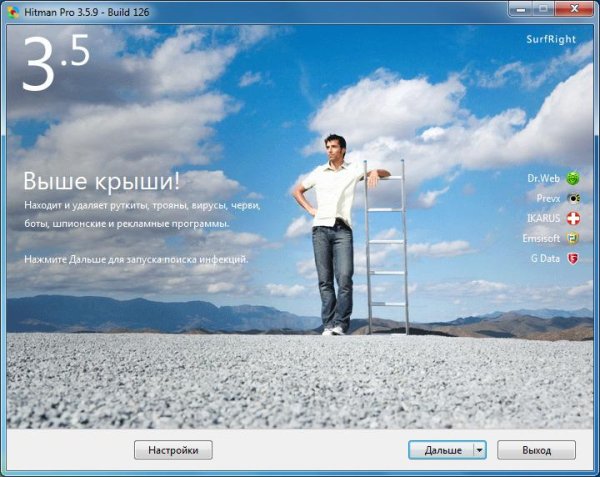Minimize the Hitman Pro window
This screenshot has height=477, width=600.
521,9
